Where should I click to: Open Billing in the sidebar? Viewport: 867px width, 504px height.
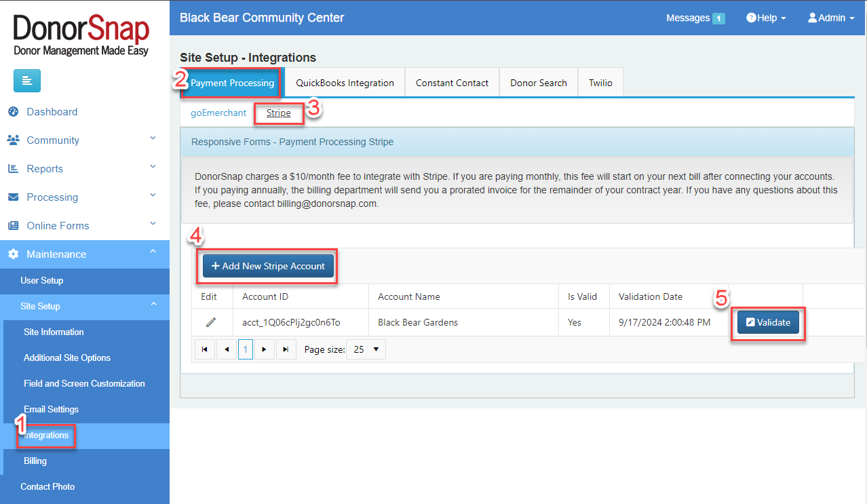click(35, 461)
